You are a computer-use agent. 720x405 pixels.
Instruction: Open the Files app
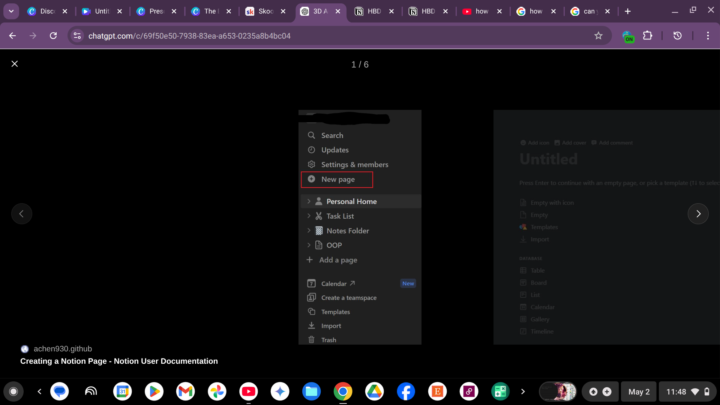(x=311, y=392)
